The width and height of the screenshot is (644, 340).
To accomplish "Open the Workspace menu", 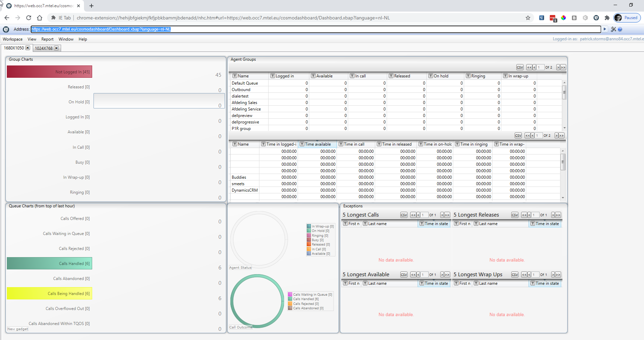I will click(x=13, y=39).
